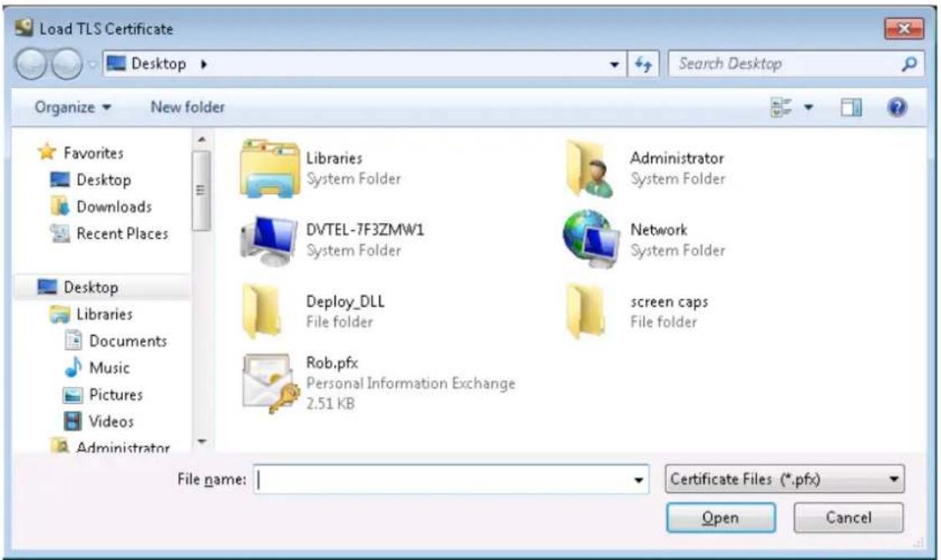Click the Network name label
This screenshot has height=560, width=941.
(659, 230)
